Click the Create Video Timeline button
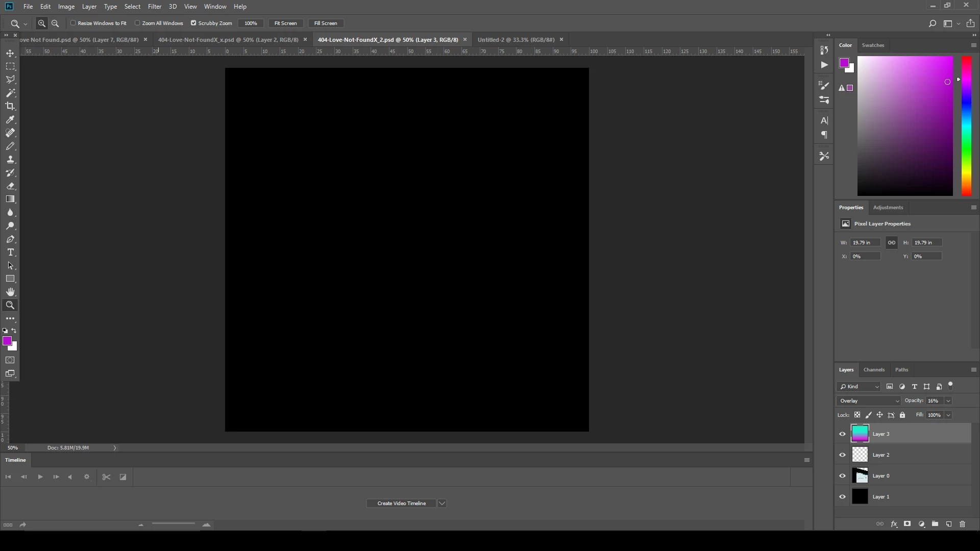Viewport: 980px width, 551px height. [401, 504]
